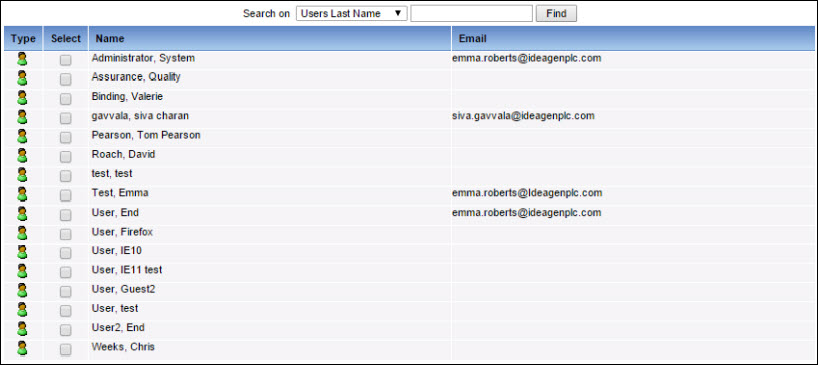
Task: Focus the search text input field
Action: [x=472, y=14]
